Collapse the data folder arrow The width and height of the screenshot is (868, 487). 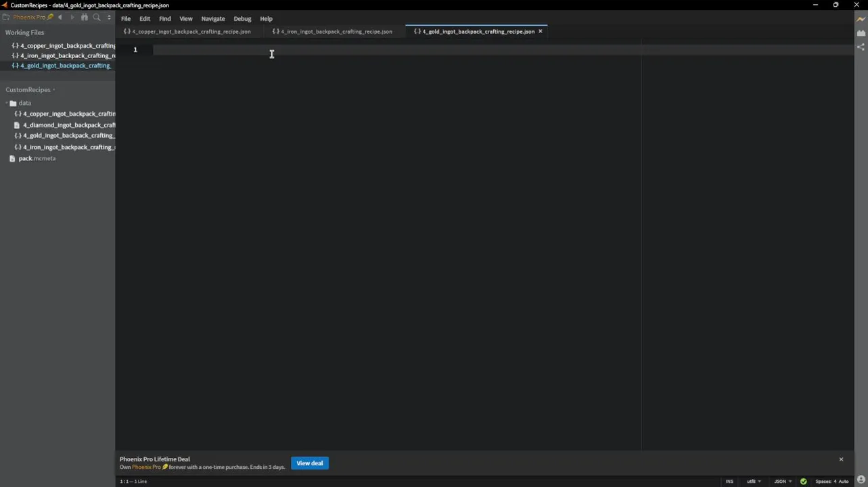(x=6, y=103)
